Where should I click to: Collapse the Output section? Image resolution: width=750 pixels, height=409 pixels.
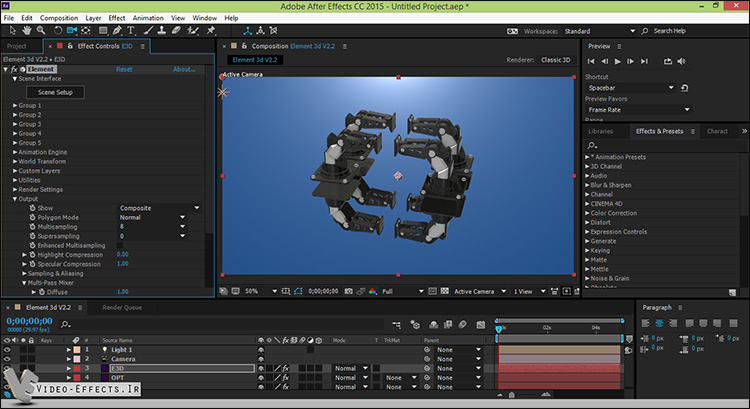(x=15, y=199)
